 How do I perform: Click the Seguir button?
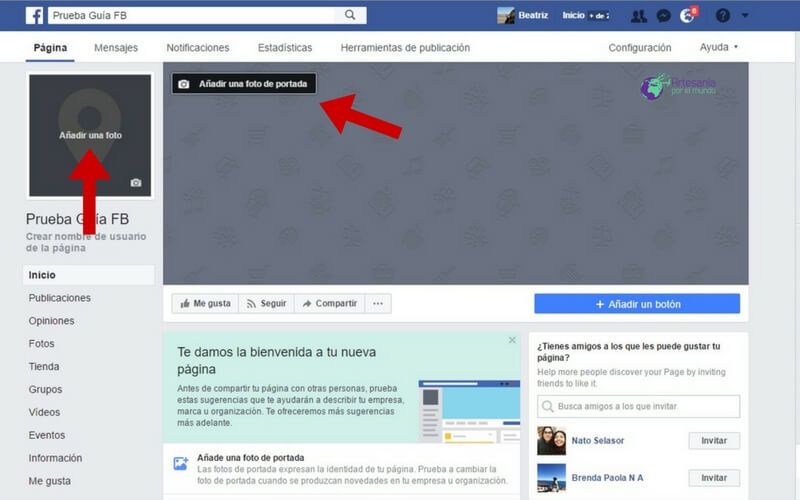coord(266,304)
